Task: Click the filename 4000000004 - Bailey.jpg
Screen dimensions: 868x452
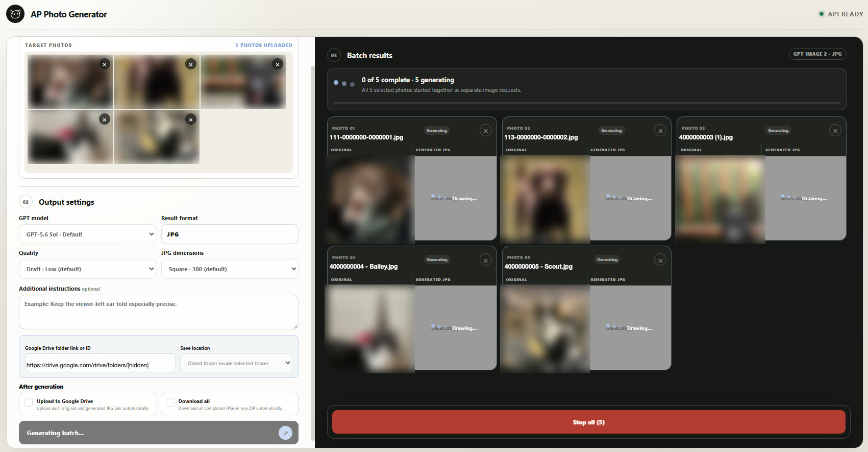Action: point(363,267)
